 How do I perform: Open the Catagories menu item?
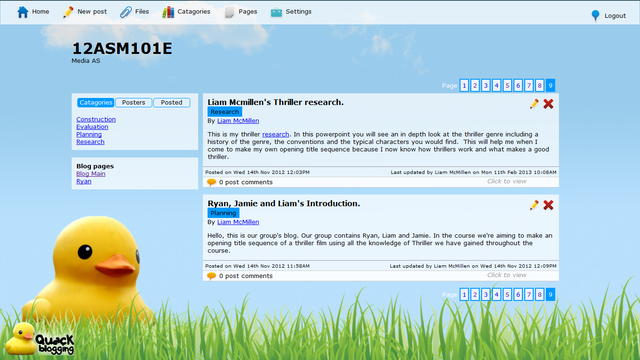tap(193, 11)
